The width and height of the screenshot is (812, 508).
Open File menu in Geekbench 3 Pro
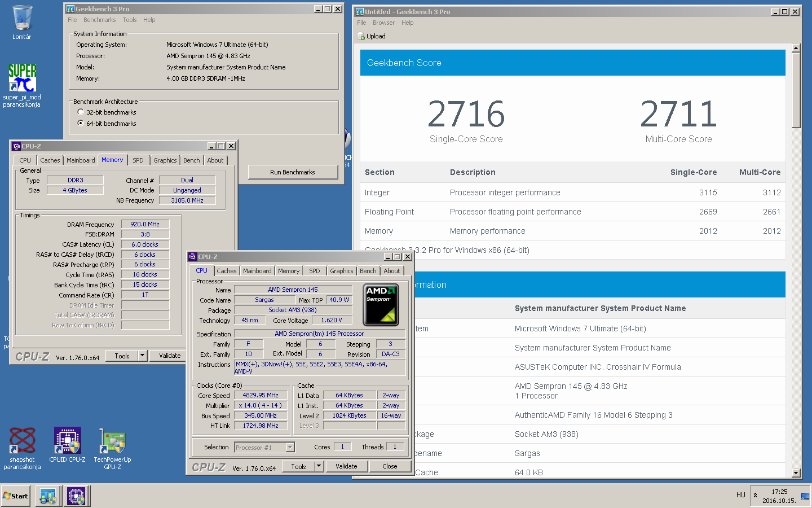tap(72, 20)
